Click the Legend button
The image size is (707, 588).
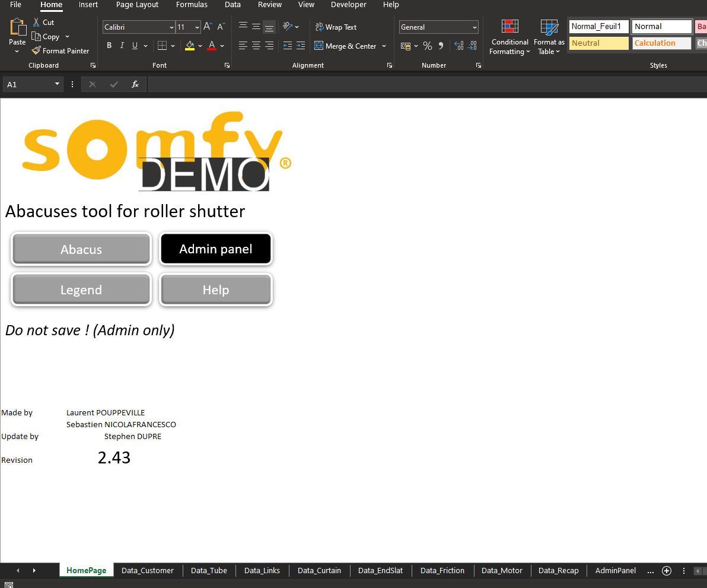point(81,290)
